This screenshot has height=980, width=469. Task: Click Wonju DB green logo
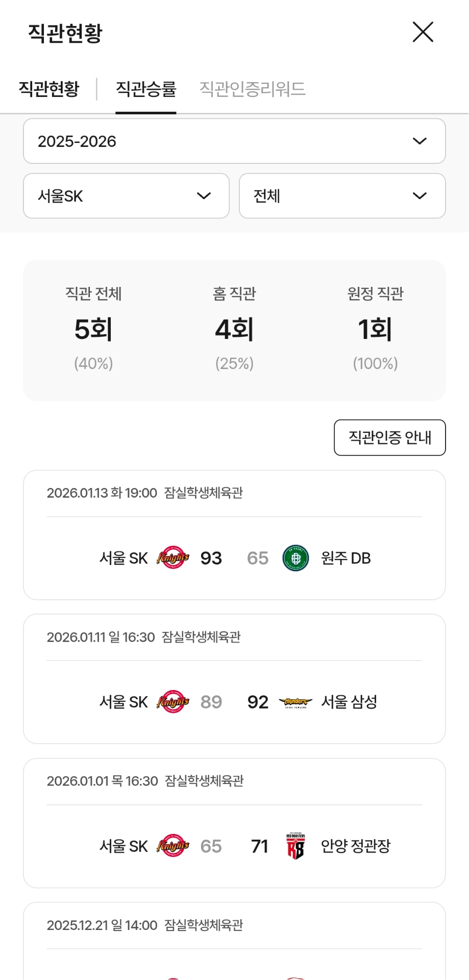[295, 558]
